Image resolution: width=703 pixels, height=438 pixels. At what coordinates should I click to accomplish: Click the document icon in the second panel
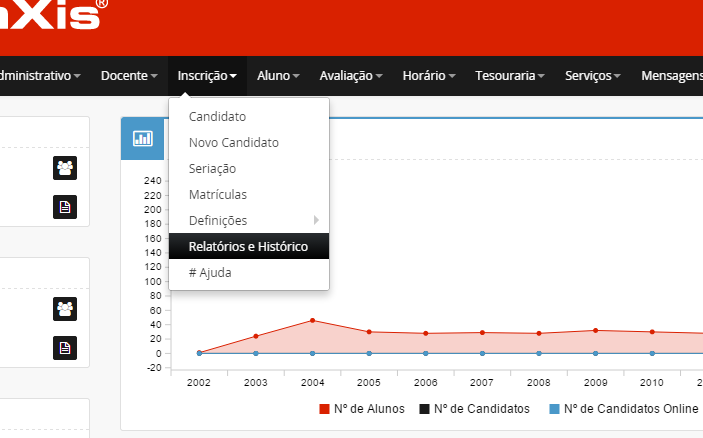65,347
